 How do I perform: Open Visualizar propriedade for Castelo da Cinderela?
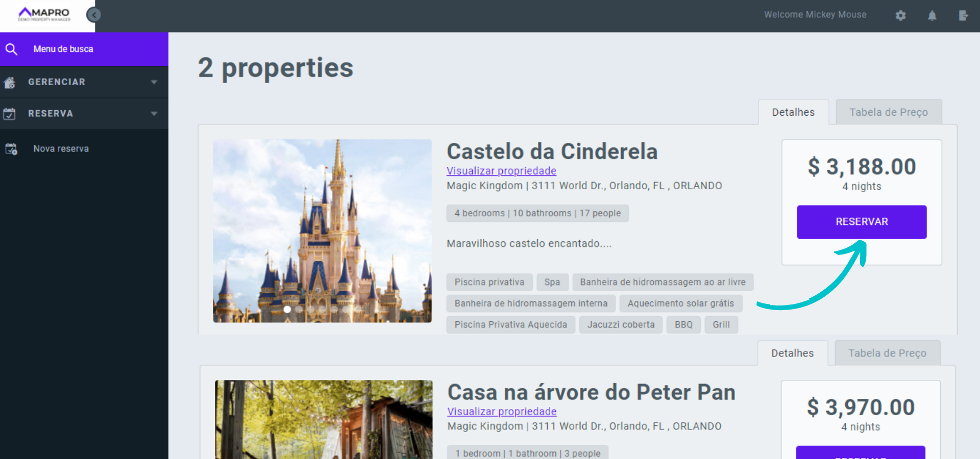pos(501,171)
